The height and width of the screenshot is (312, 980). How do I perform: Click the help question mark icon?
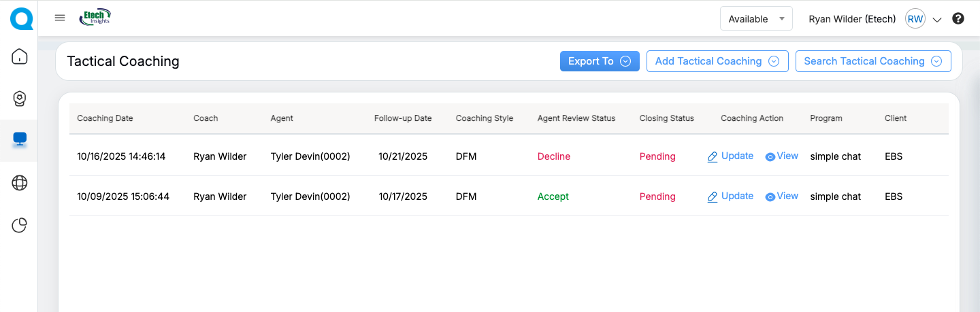[x=958, y=19]
